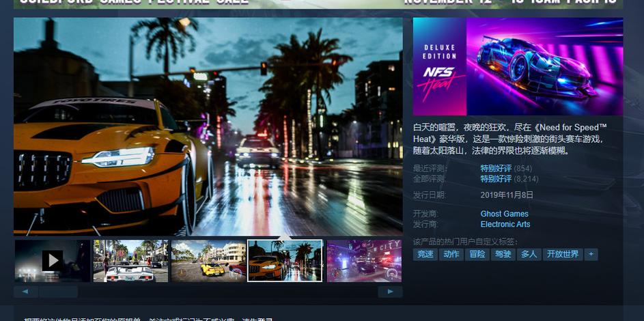Open the 多人 tag
Screen dimensions: 644x321
coord(529,254)
